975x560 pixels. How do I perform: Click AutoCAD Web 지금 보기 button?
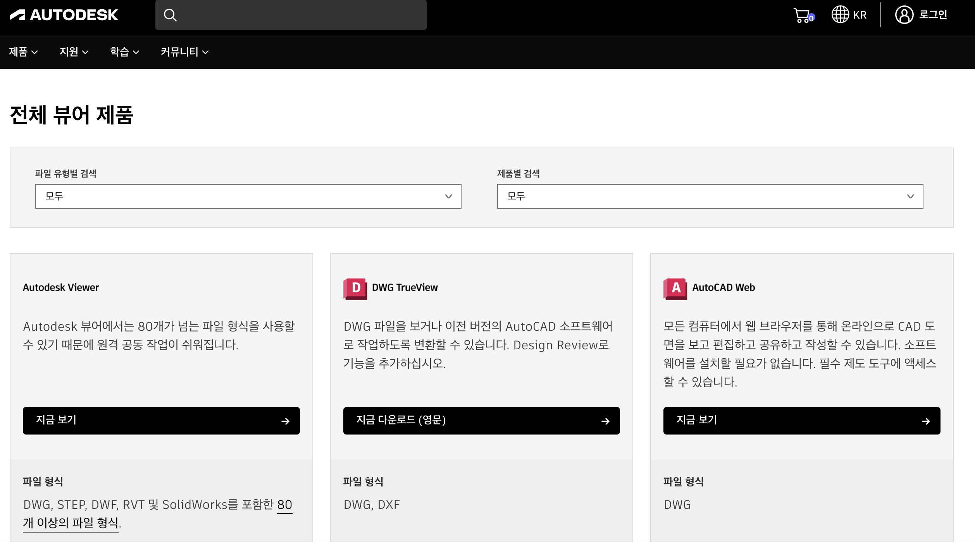point(801,421)
